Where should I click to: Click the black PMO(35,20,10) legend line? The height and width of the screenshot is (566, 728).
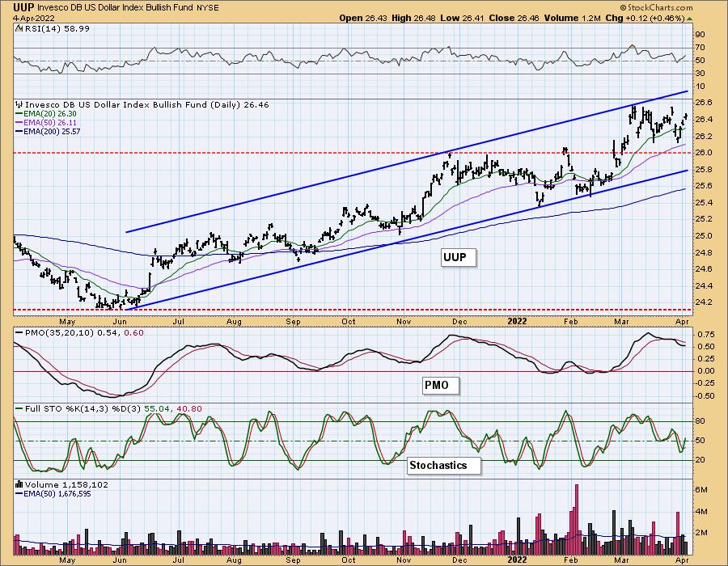[x=19, y=333]
